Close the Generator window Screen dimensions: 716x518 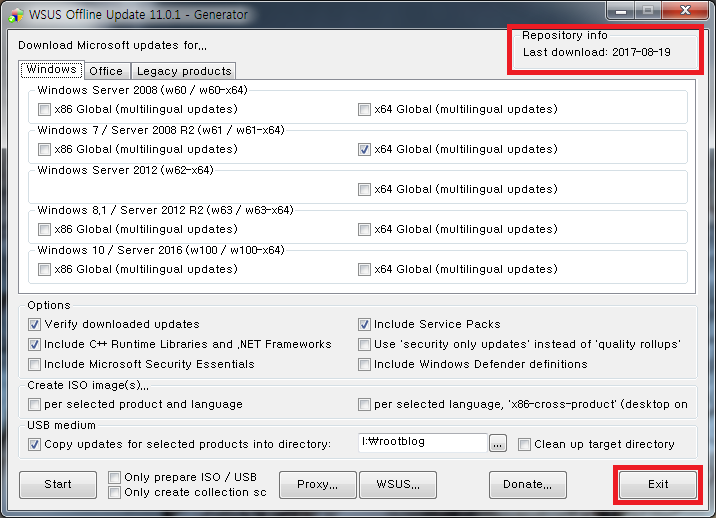point(685,11)
